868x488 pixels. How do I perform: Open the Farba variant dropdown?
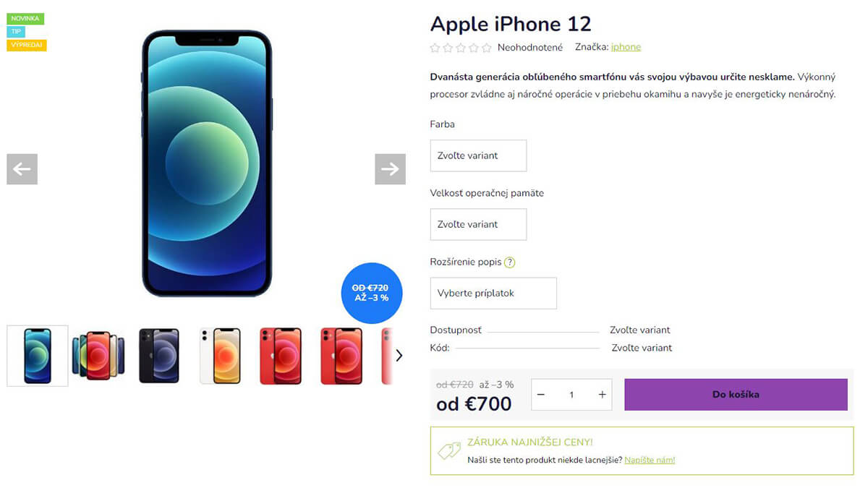478,155
